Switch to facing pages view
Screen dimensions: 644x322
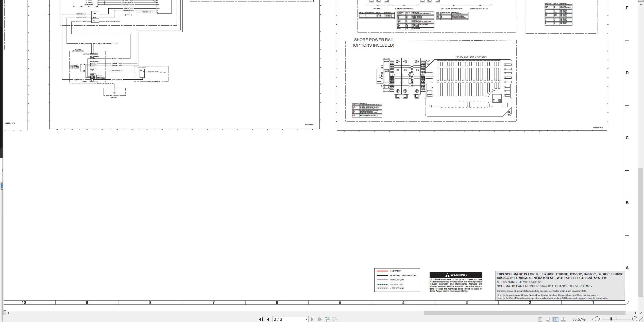pyautogui.click(x=555, y=319)
